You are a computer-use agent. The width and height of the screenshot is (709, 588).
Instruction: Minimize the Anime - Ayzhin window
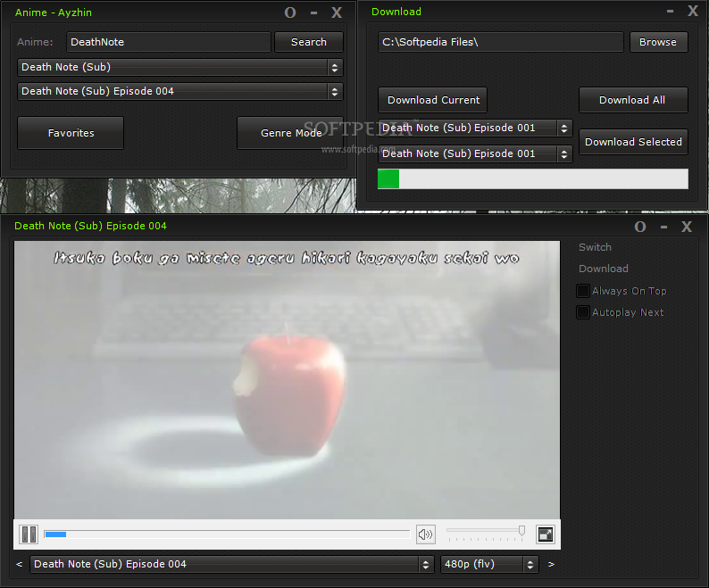pyautogui.click(x=313, y=13)
